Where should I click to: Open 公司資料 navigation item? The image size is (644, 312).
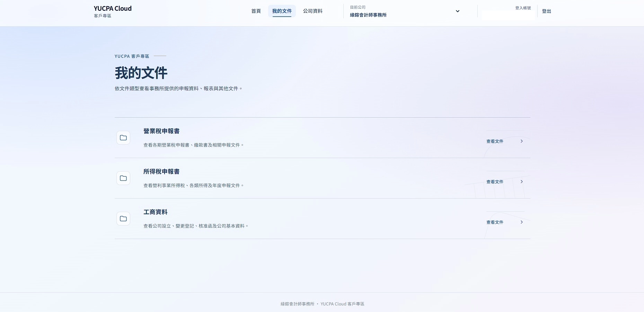313,11
